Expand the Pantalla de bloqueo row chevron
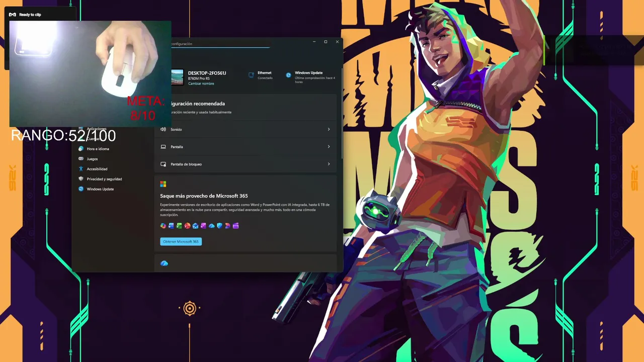Screen dimensions: 644x362 (x=329, y=164)
